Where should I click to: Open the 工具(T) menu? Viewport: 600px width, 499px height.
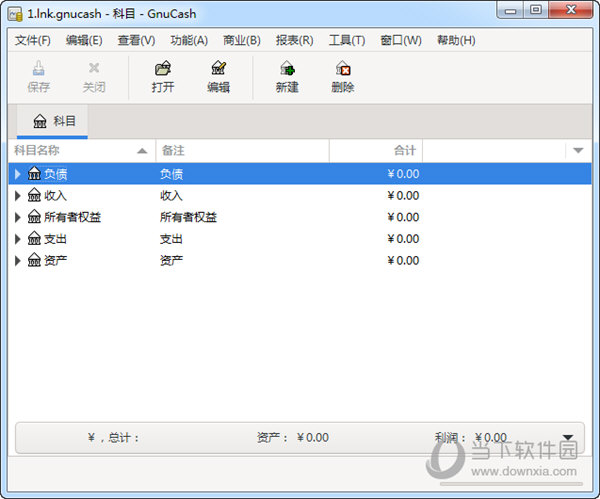[x=347, y=40]
